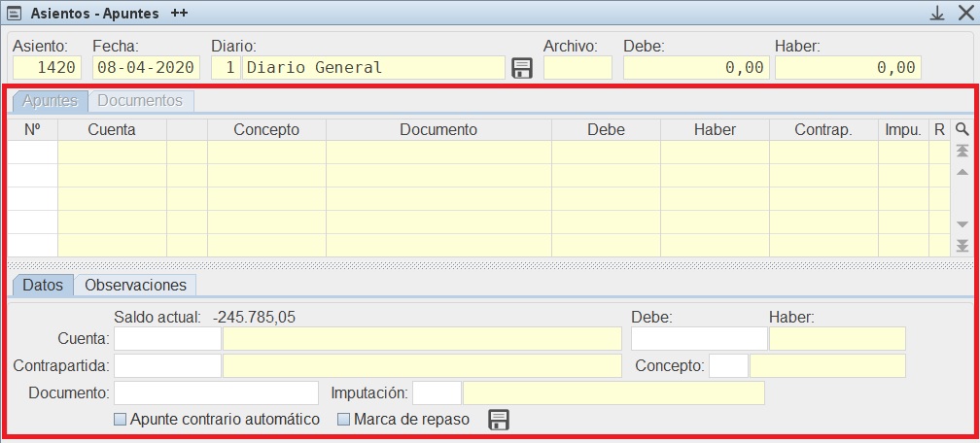The height and width of the screenshot is (443, 980).
Task: Click the save icon next to Diario General
Action: (522, 68)
